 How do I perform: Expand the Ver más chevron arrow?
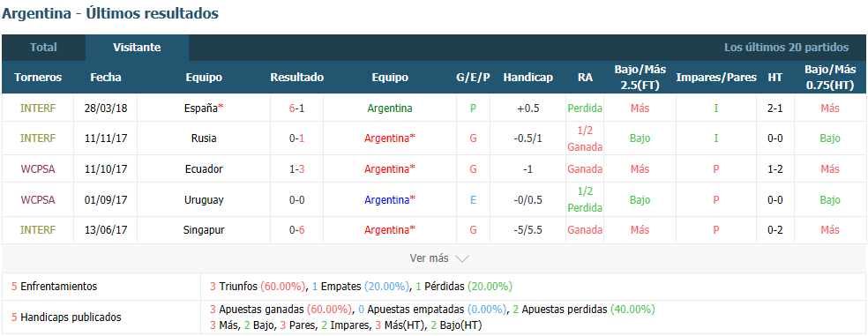coord(461,258)
